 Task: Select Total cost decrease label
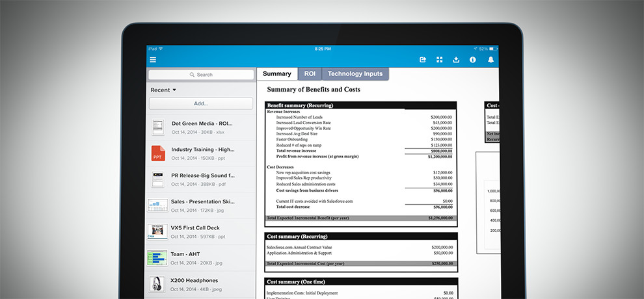tap(293, 207)
